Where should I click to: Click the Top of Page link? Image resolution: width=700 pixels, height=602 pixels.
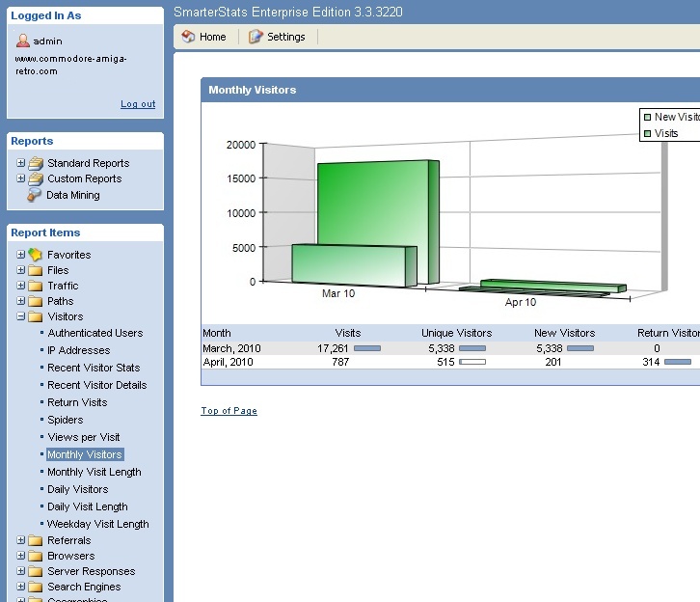(229, 411)
